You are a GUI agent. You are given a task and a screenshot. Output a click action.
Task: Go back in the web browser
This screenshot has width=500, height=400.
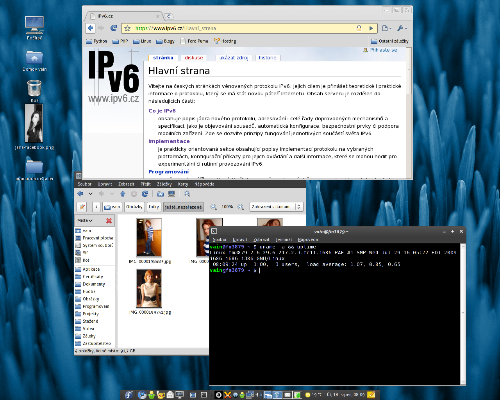click(90, 28)
